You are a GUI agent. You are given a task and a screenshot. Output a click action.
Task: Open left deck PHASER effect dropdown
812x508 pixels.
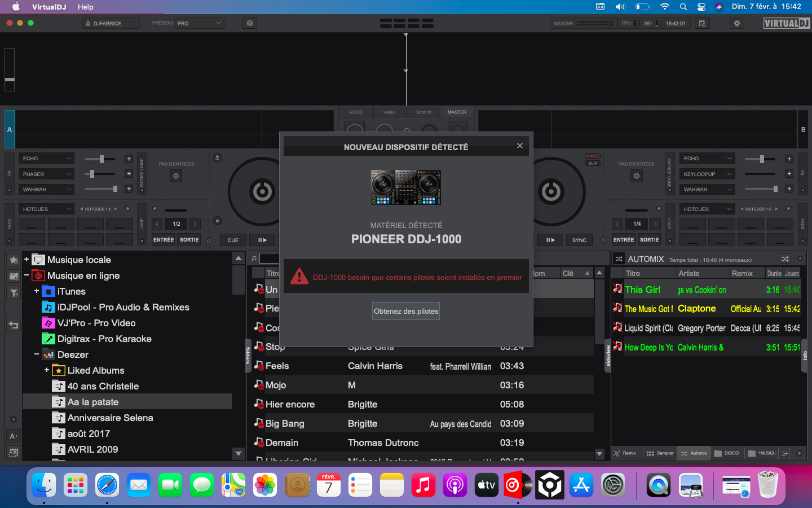pos(47,174)
